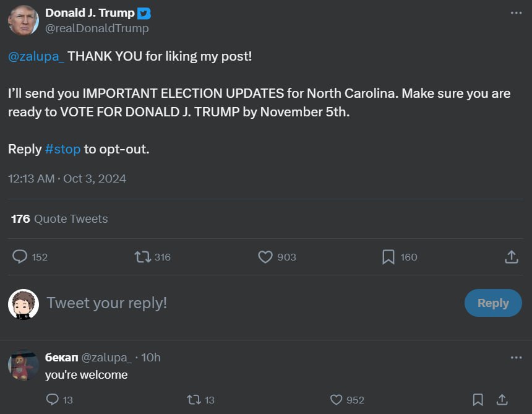The height and width of the screenshot is (414, 532).
Task: Bookmark бекап's reply
Action: tap(478, 400)
